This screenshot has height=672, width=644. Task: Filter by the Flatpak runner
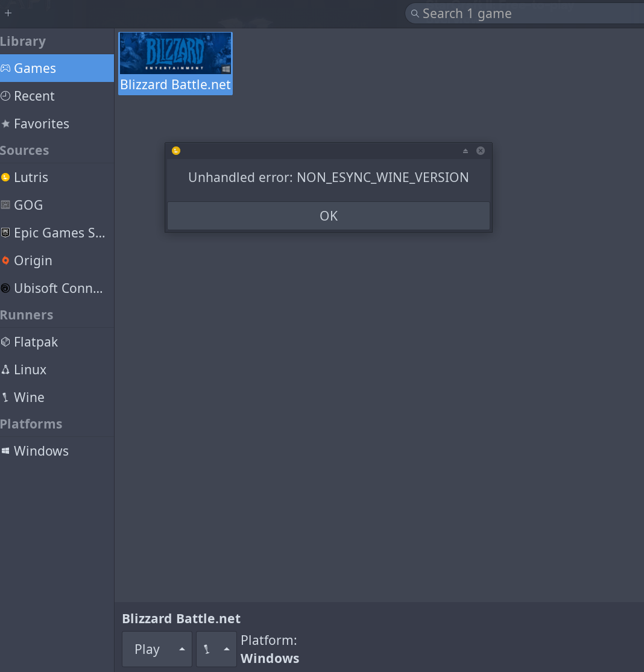tap(57, 342)
